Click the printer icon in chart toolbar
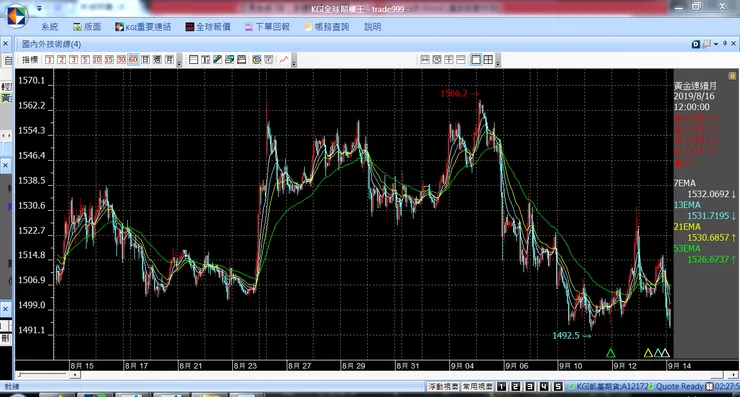Screen dimensions: 740x397 tap(241, 59)
